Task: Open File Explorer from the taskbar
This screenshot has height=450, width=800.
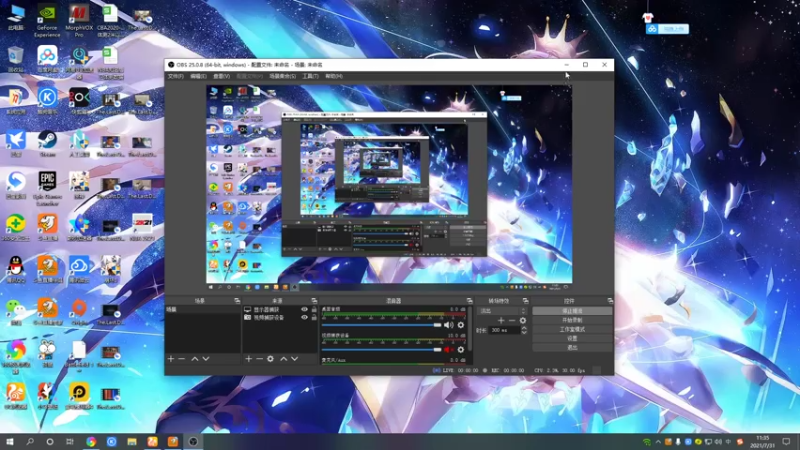Action: 132,442
